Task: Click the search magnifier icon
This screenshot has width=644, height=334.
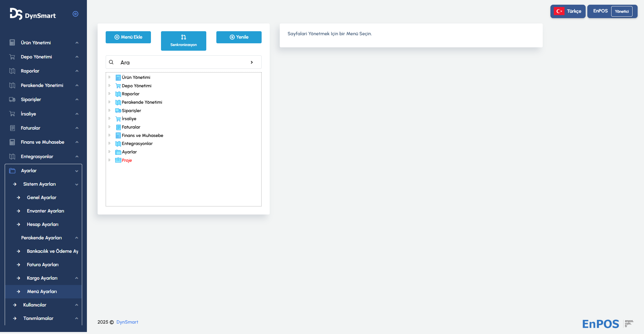Action: [x=111, y=62]
